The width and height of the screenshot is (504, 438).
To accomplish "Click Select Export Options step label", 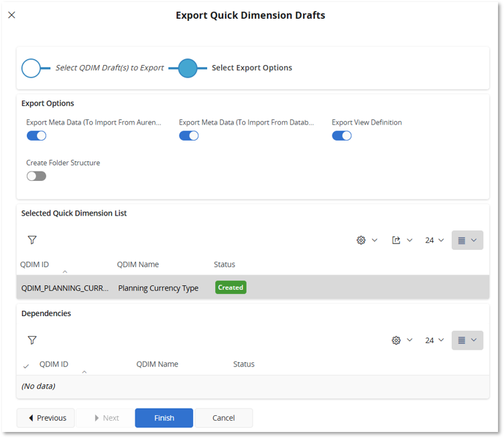I will pos(252,68).
